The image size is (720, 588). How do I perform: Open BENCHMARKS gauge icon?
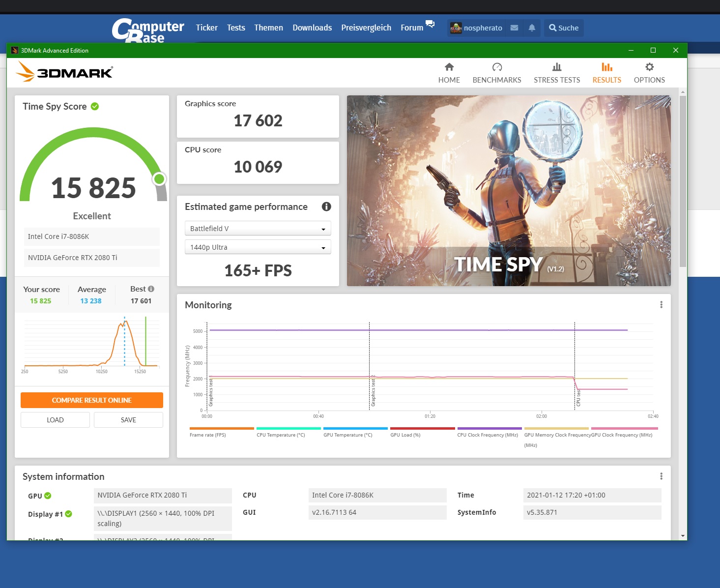pyautogui.click(x=497, y=67)
